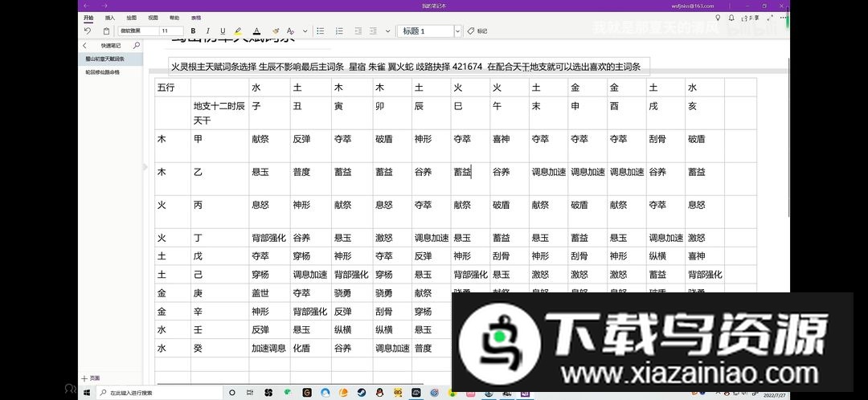Apply yellow text highlight color
Image resolution: width=868 pixels, height=400 pixels.
click(x=238, y=31)
